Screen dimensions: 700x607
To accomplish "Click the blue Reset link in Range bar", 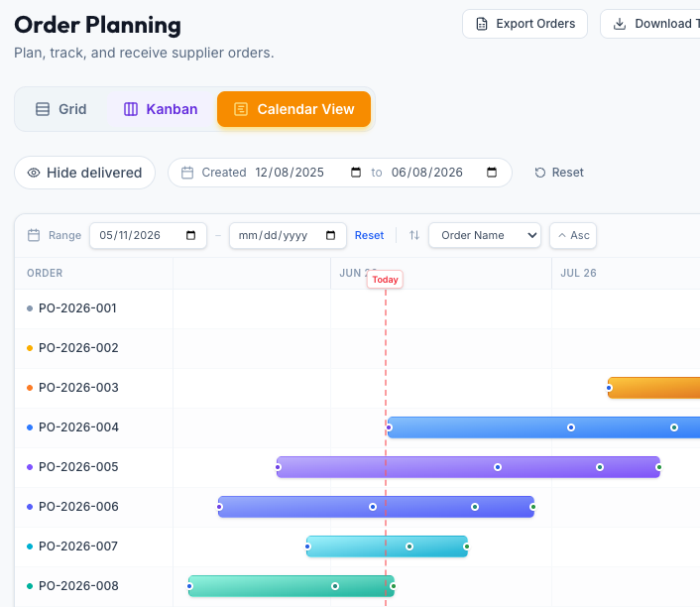I will (369, 235).
